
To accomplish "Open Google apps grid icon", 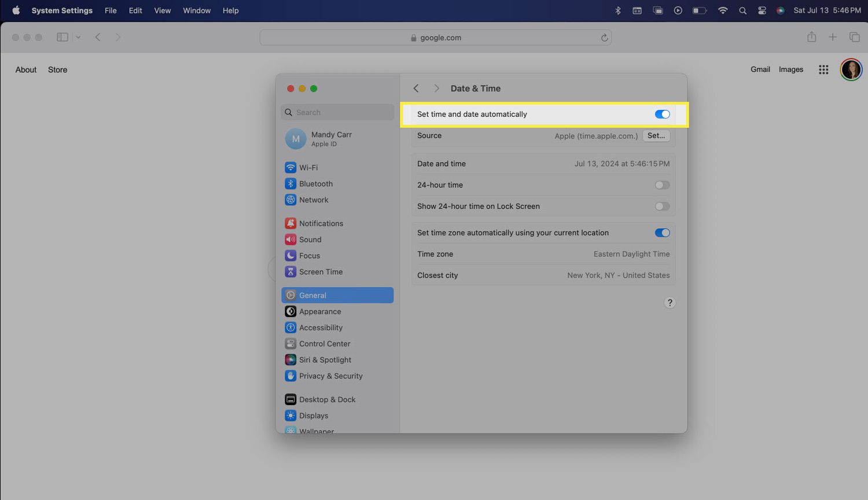I will click(x=823, y=69).
